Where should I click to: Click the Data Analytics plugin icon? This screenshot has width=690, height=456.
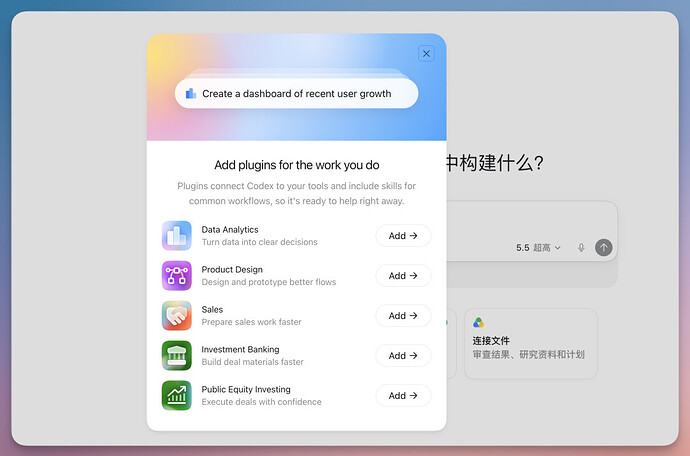176,235
